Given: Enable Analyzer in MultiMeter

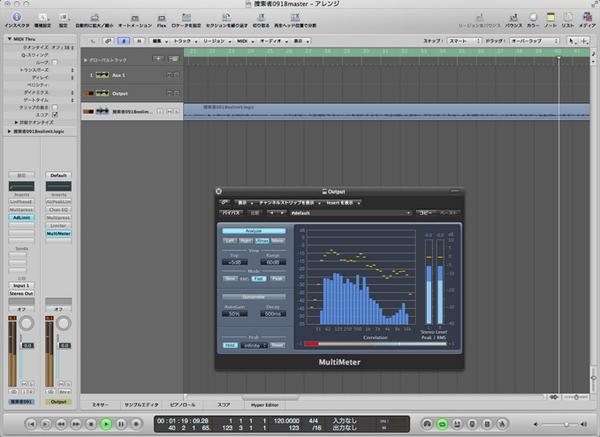Looking at the screenshot, I should (254, 231).
